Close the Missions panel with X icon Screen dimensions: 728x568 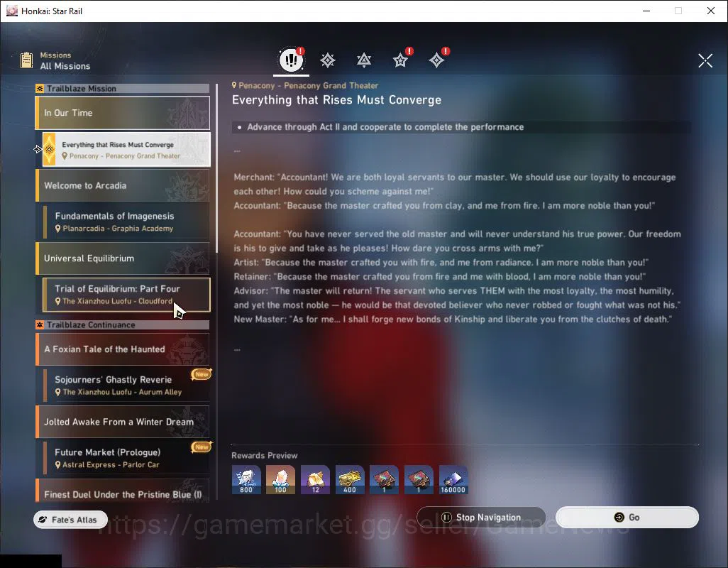tap(705, 60)
